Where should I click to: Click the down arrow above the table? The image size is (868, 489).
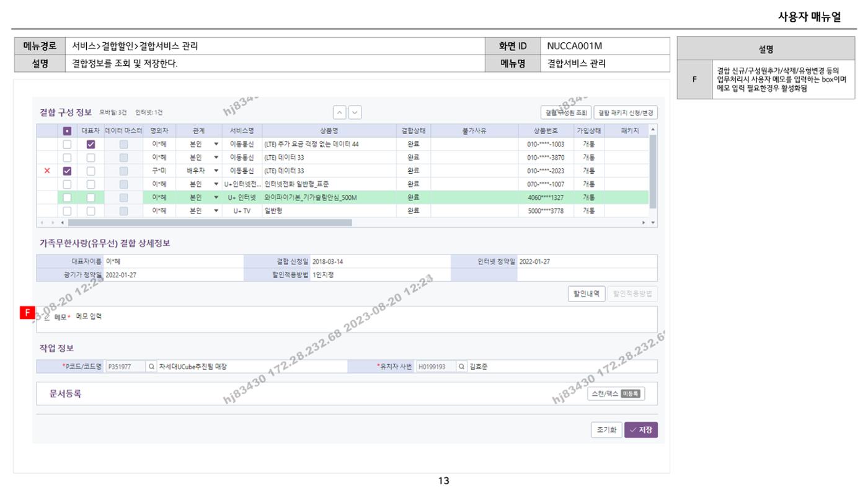tap(355, 112)
